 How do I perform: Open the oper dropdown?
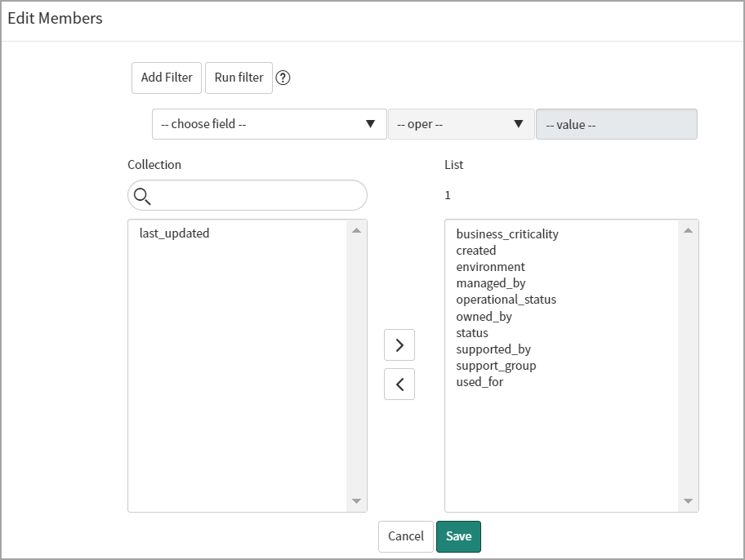462,124
